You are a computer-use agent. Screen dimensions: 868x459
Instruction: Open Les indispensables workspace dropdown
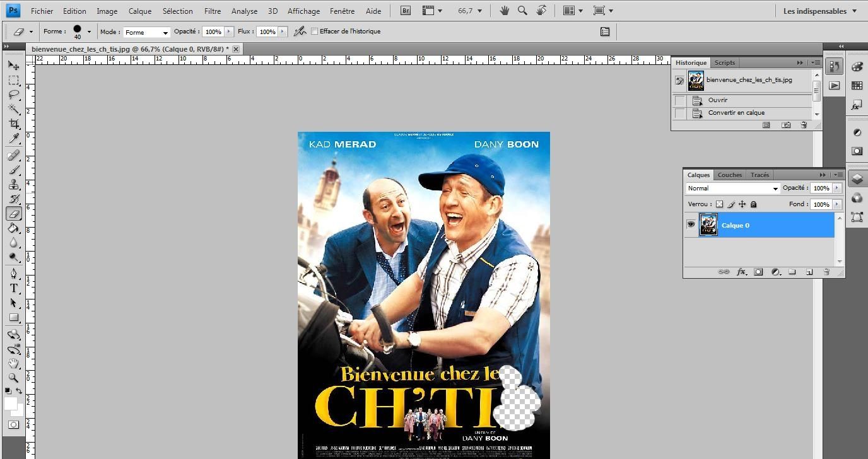pyautogui.click(x=820, y=11)
